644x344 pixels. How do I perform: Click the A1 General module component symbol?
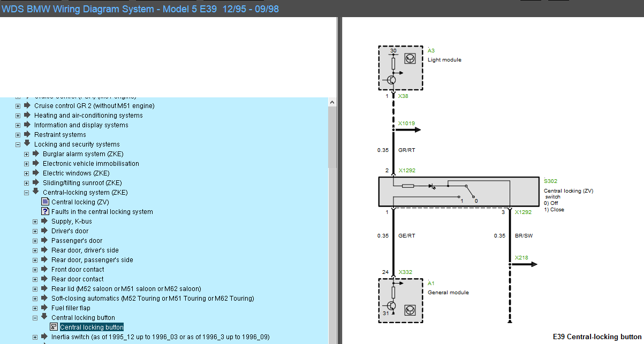401,300
